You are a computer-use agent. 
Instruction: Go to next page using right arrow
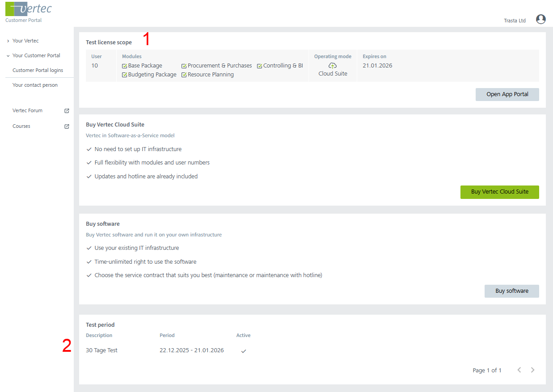532,370
